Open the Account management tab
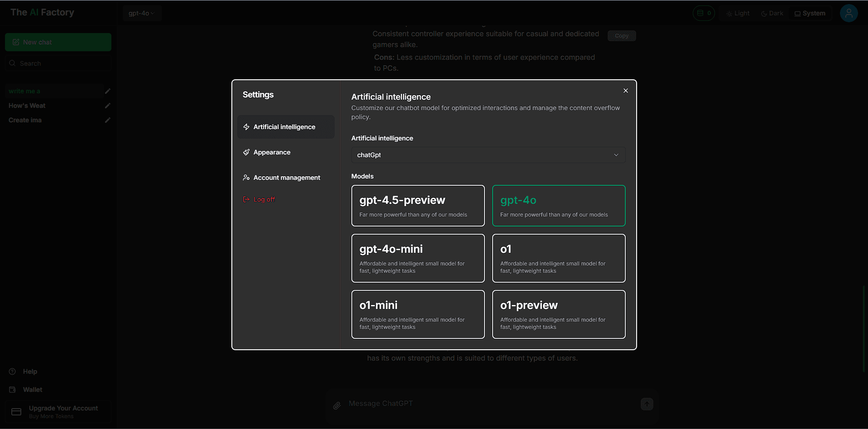 pyautogui.click(x=286, y=178)
